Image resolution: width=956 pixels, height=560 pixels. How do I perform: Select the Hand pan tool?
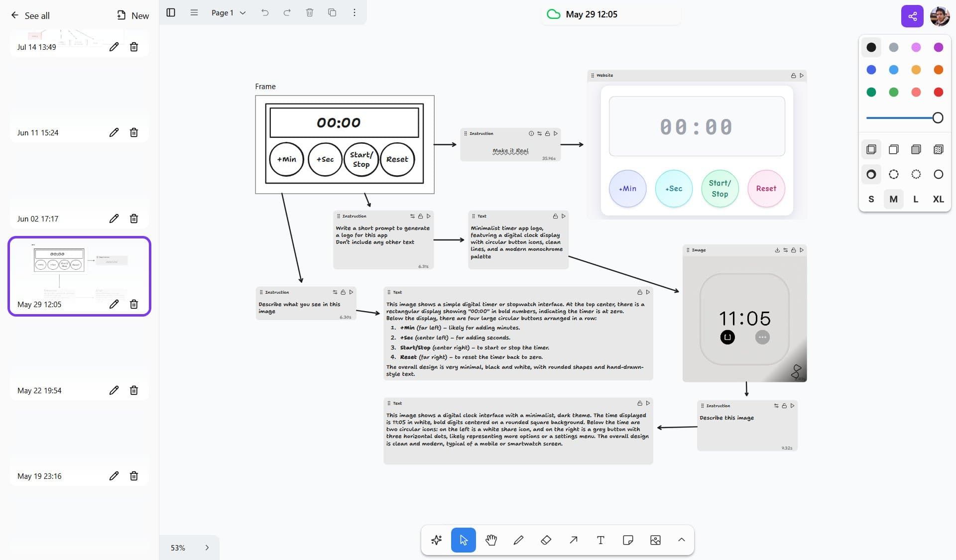click(491, 540)
